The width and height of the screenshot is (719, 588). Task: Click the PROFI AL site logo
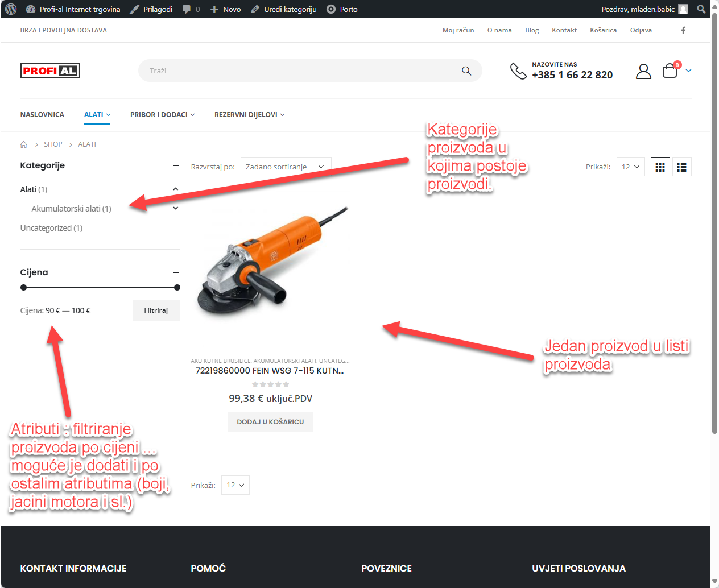[x=50, y=71]
